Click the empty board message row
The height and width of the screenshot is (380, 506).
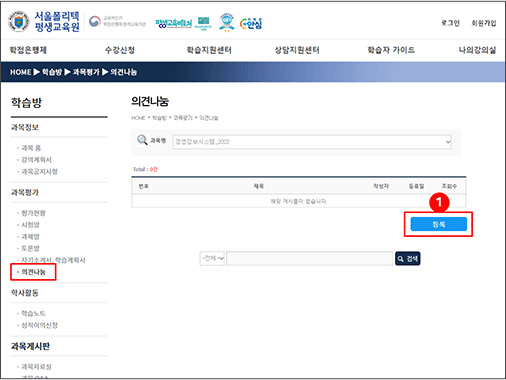(x=299, y=201)
